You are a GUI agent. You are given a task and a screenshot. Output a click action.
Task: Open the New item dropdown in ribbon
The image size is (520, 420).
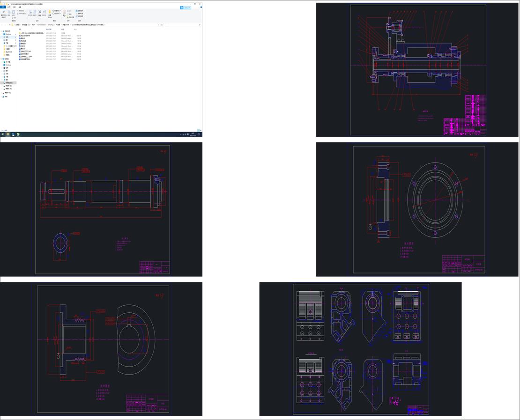coord(56,11)
